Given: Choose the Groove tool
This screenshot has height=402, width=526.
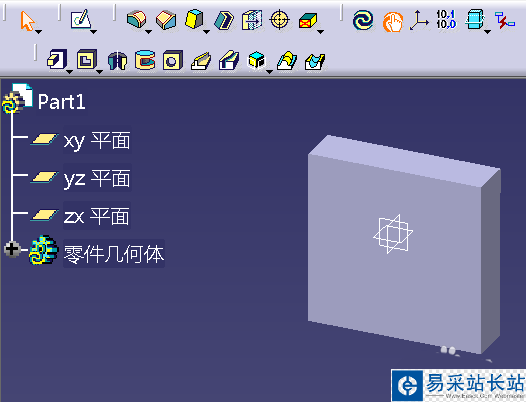Looking at the screenshot, I should [x=145, y=60].
